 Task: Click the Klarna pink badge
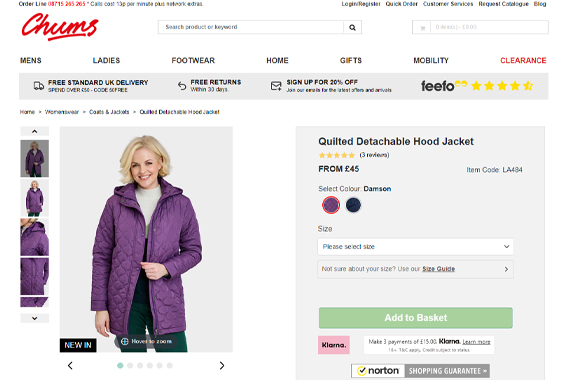point(334,345)
